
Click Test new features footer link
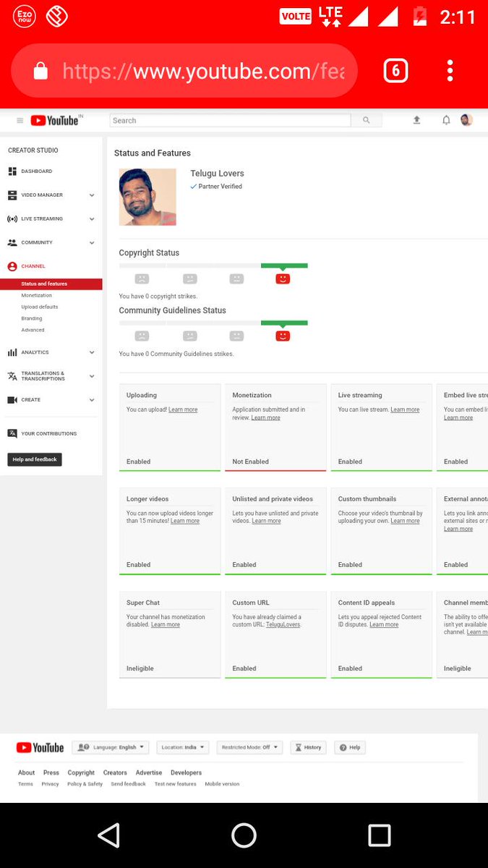coord(176,784)
